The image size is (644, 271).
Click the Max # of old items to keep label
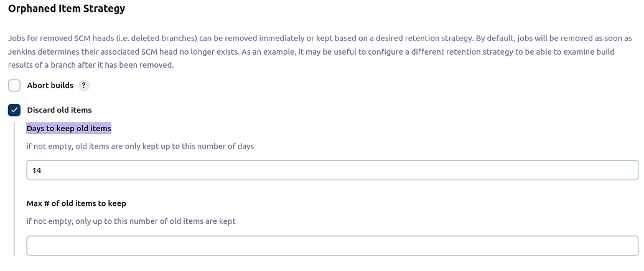(x=77, y=203)
